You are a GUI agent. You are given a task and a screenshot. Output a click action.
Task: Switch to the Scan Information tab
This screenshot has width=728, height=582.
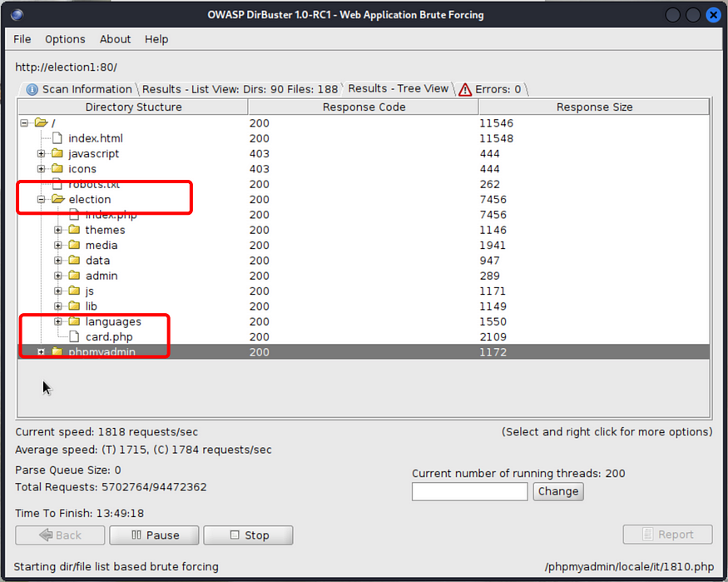(79, 89)
